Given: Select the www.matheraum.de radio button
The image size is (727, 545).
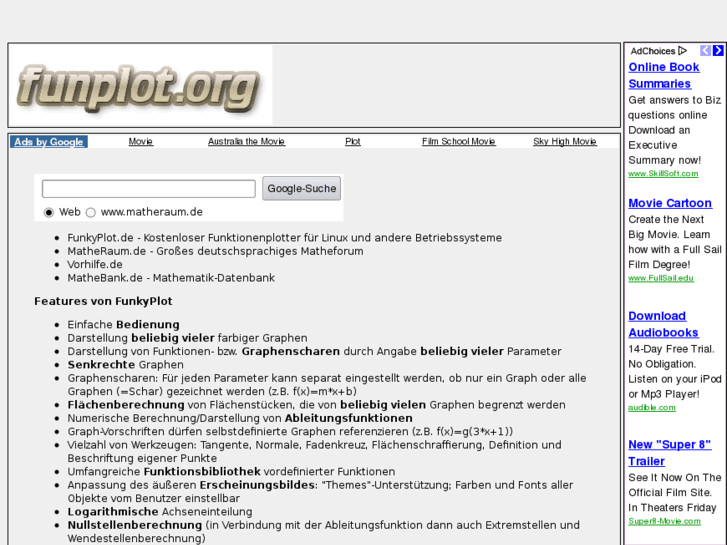Looking at the screenshot, I should (x=90, y=212).
